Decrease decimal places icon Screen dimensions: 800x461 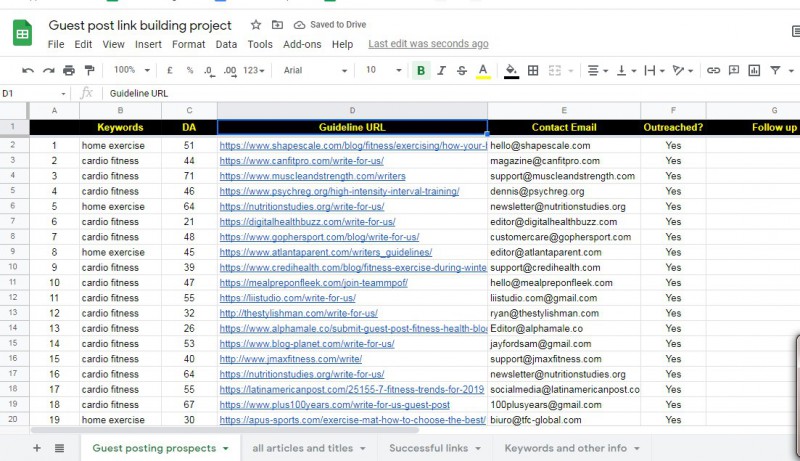tap(209, 71)
